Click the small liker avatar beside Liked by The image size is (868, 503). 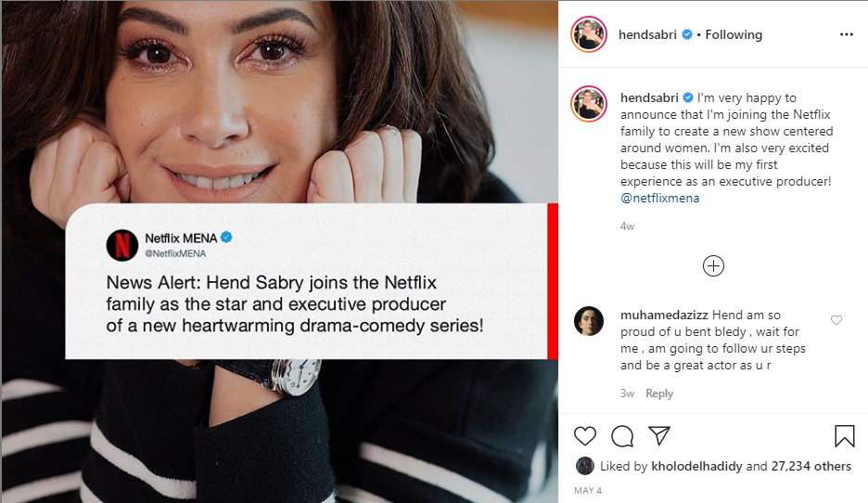[x=584, y=466]
